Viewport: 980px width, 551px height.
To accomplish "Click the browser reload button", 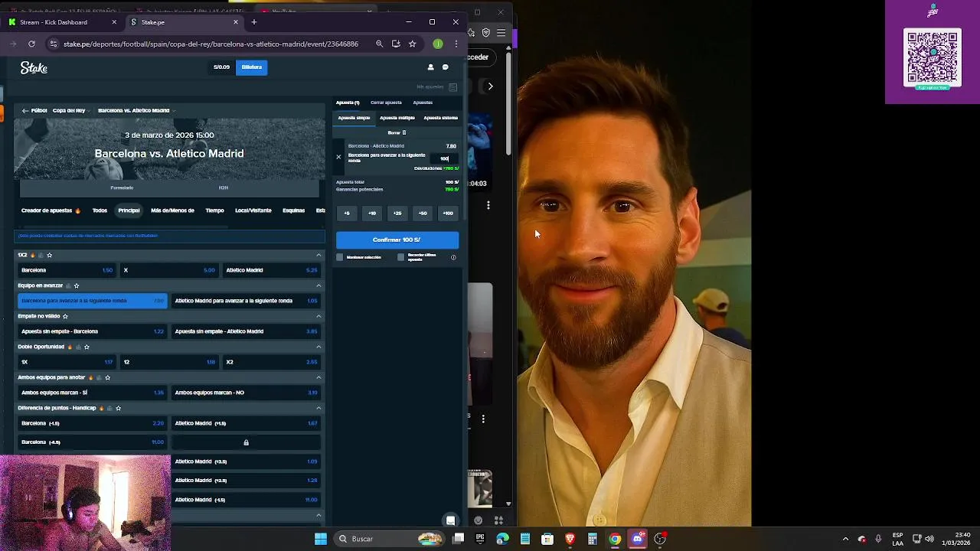I will tap(31, 44).
